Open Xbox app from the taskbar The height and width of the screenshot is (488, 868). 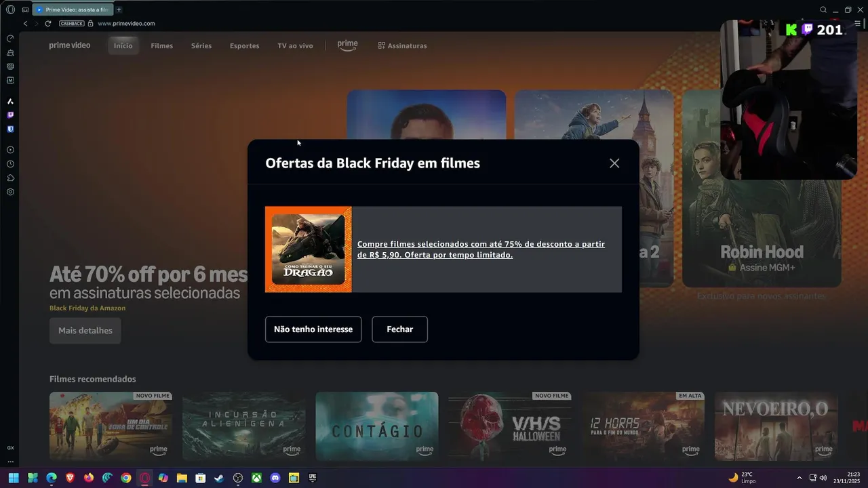(256, 478)
